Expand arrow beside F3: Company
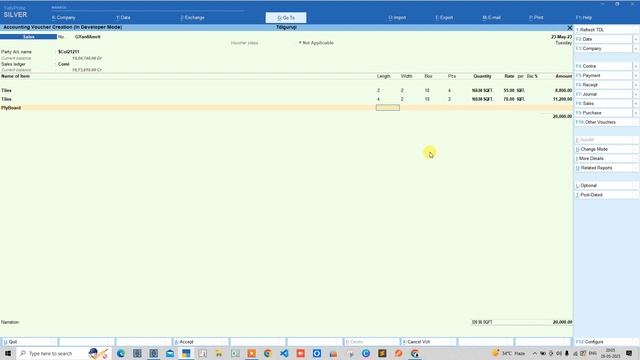This screenshot has height=360, width=640. tap(636, 49)
